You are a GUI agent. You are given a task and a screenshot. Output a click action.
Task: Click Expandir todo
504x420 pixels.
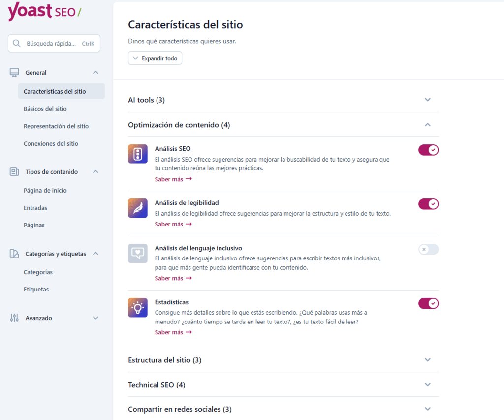(x=155, y=58)
